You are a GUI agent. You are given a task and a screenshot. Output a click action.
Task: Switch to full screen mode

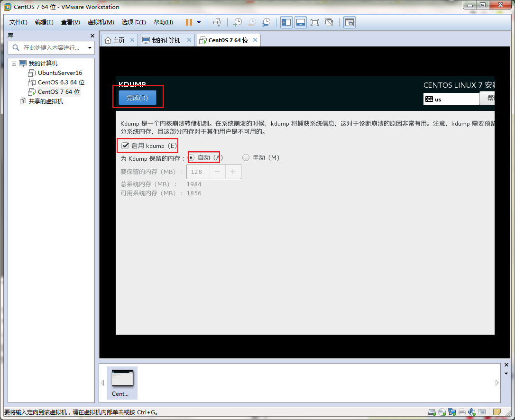coord(315,22)
